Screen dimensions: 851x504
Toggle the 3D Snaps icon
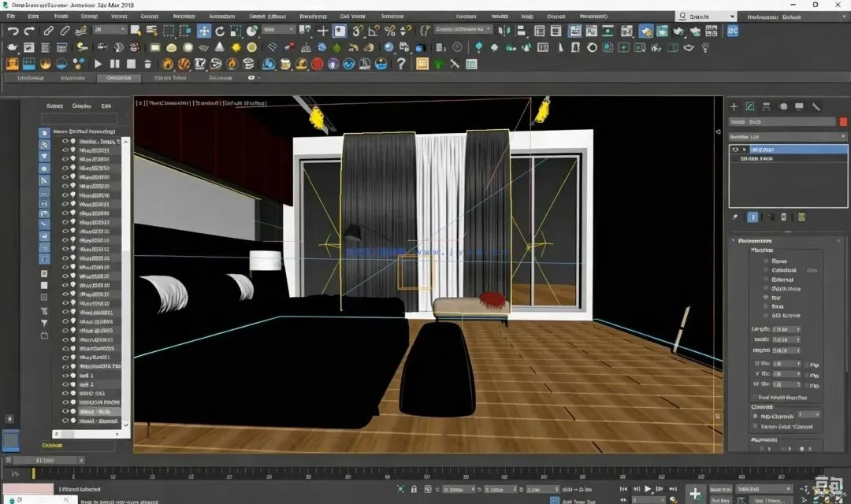click(357, 31)
